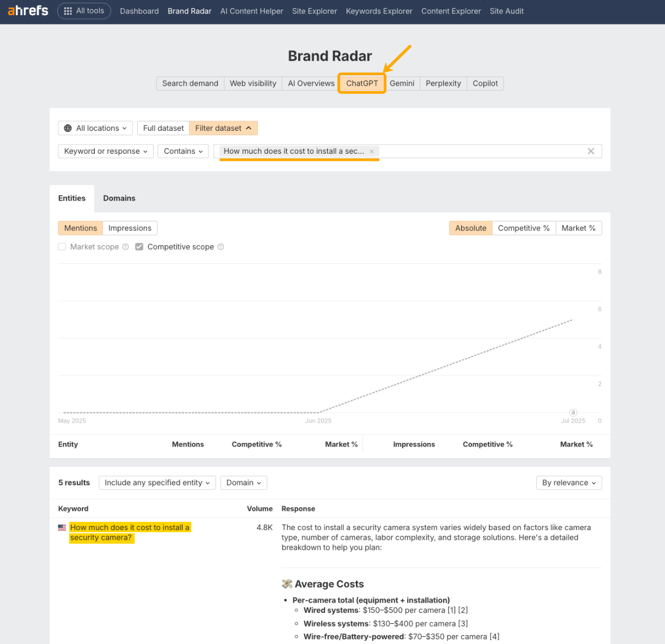Open Keywords Explorer from the navigation bar
This screenshot has width=665, height=644.
pos(379,11)
